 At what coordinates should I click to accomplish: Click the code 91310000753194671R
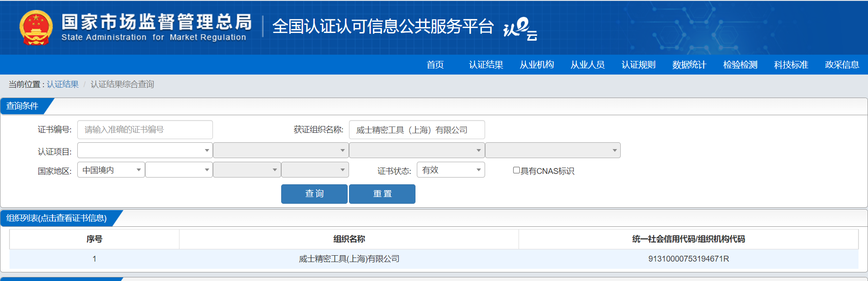coord(689,259)
